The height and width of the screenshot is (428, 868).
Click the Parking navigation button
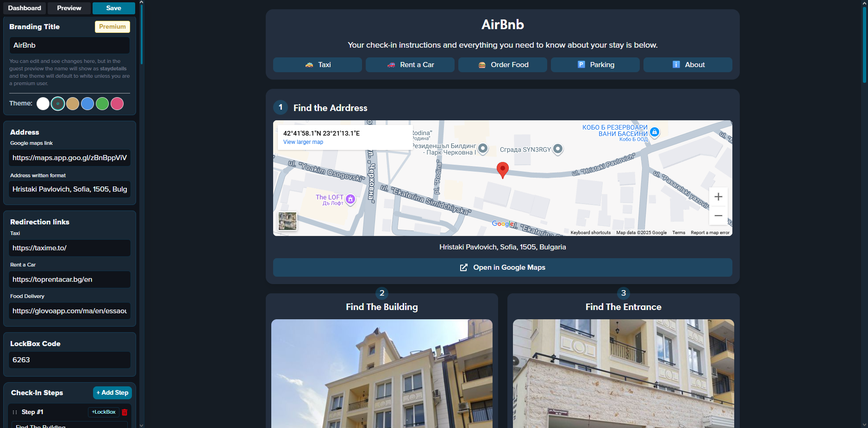595,65
